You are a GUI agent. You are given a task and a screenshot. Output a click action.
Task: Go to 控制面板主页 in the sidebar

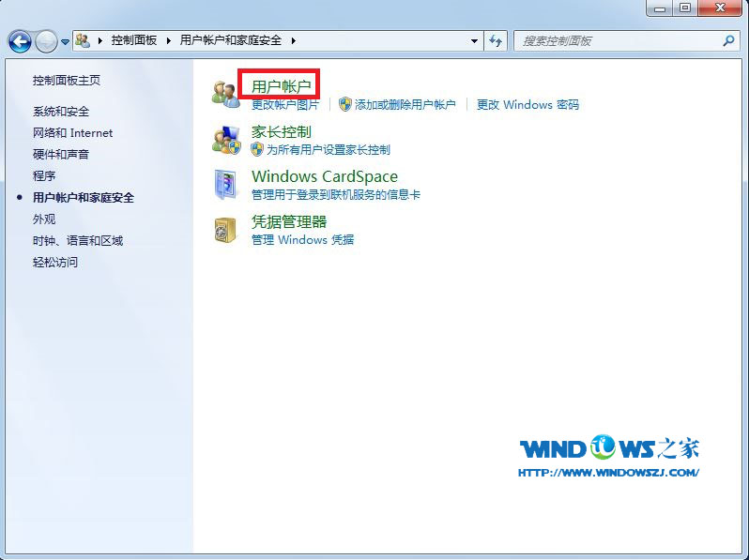point(67,82)
